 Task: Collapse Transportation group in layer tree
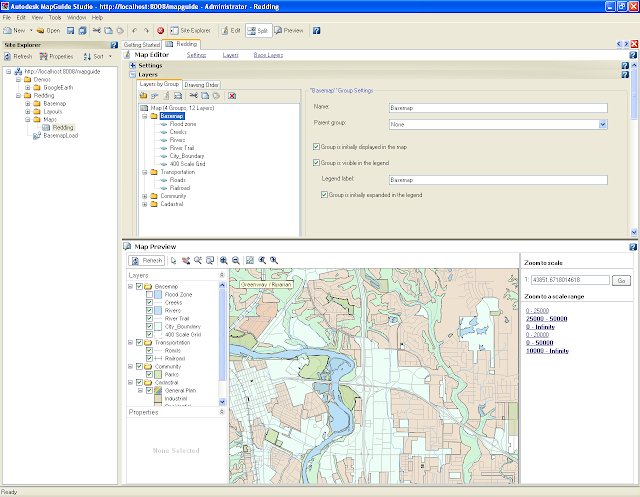pyautogui.click(x=144, y=172)
